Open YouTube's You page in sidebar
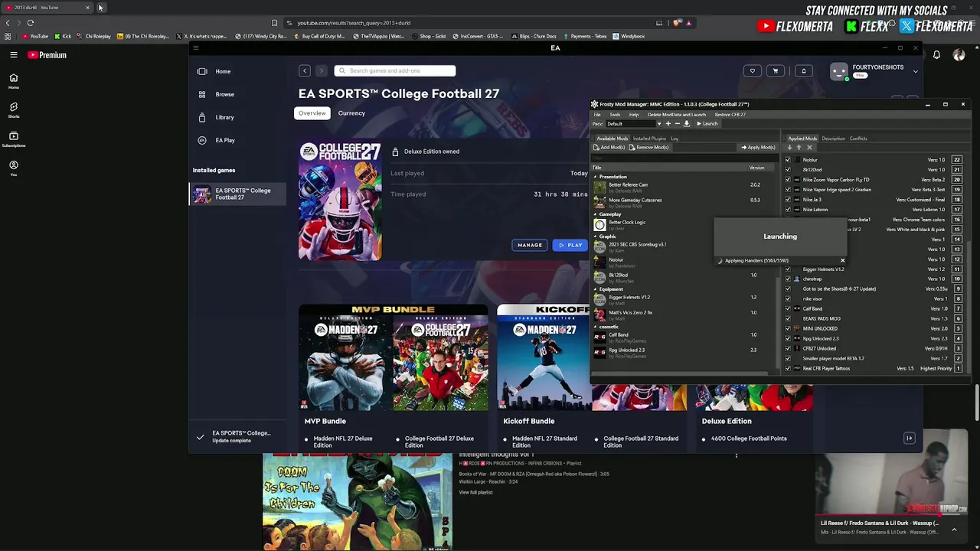The height and width of the screenshot is (551, 980). click(x=13, y=168)
